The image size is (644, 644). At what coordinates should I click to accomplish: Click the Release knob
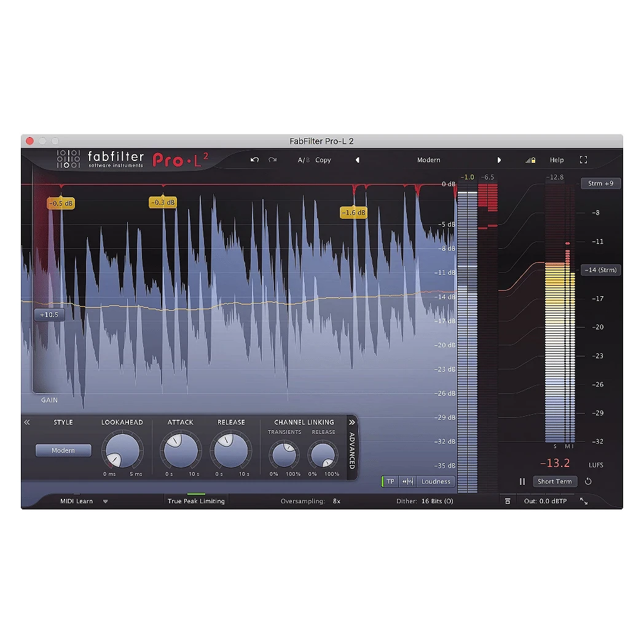coord(231,450)
